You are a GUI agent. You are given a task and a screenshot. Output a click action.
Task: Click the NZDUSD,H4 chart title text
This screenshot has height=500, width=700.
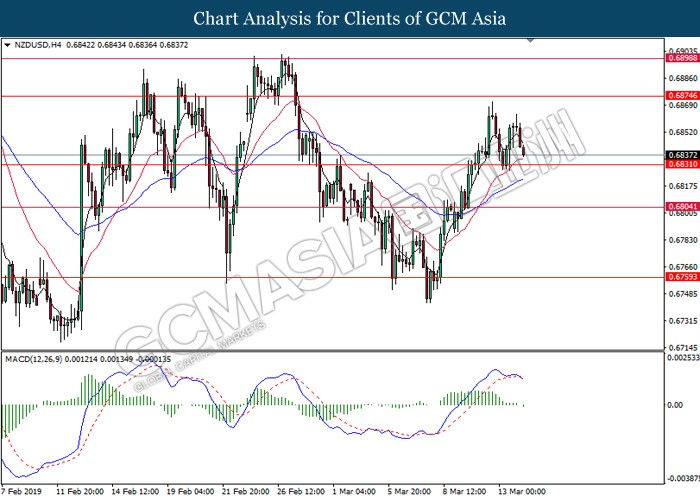(x=38, y=45)
